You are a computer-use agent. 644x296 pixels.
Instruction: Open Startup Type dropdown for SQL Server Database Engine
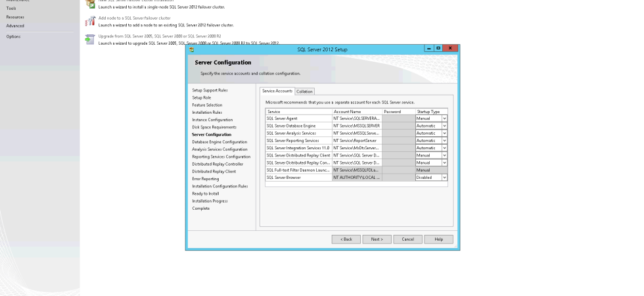[x=444, y=126]
